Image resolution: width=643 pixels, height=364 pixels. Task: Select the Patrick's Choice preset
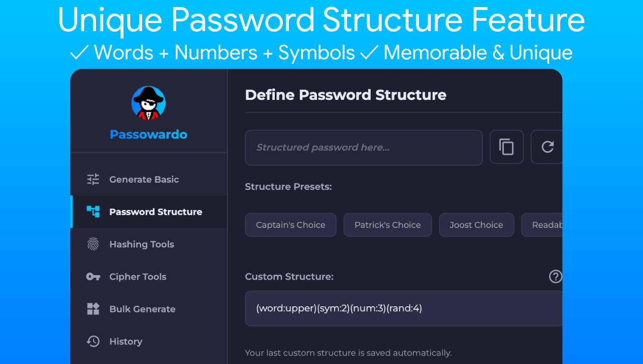tap(387, 225)
